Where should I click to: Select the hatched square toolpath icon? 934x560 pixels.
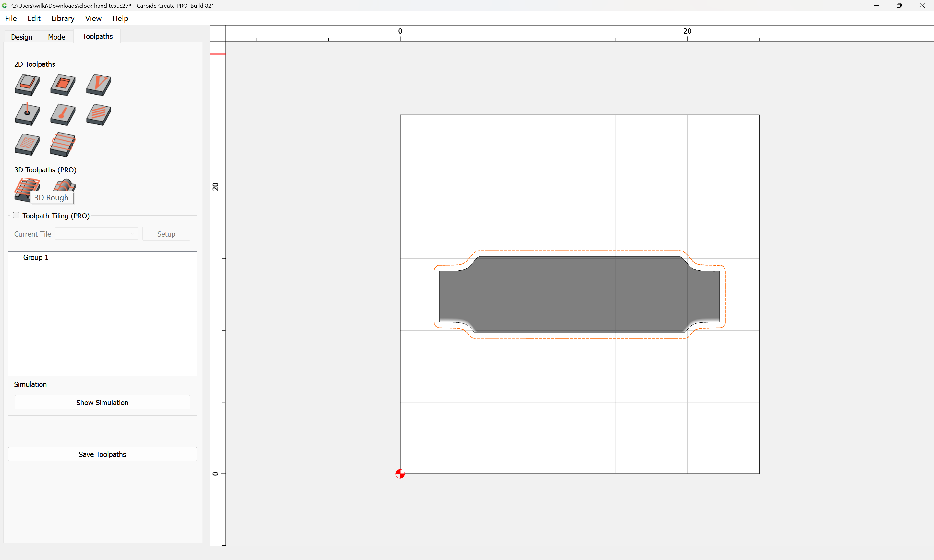pyautogui.click(x=27, y=144)
